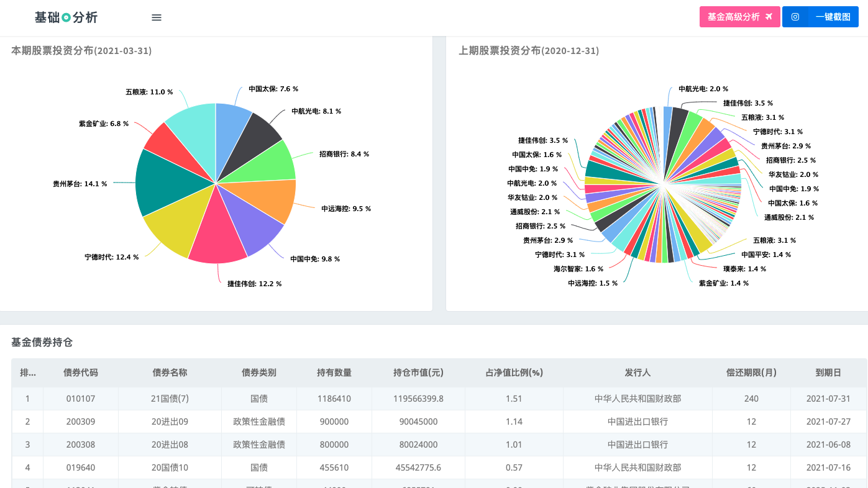Click 政策性金融债 in the 20进出08 row

[259, 445]
